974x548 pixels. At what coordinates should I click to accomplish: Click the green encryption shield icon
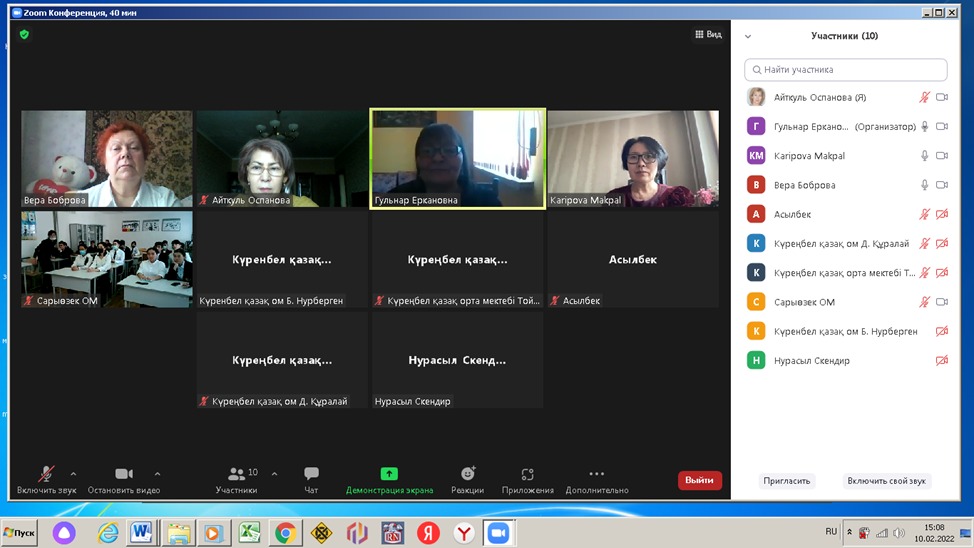[x=24, y=34]
